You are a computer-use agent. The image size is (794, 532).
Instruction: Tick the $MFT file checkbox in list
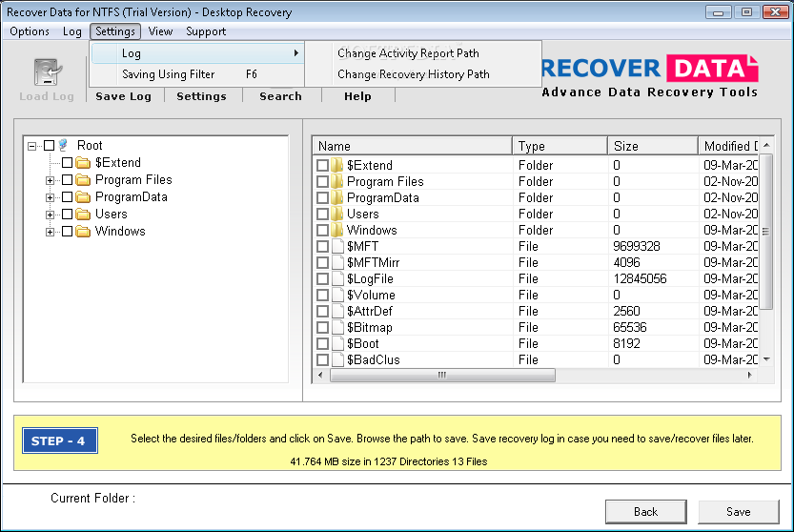pos(322,247)
